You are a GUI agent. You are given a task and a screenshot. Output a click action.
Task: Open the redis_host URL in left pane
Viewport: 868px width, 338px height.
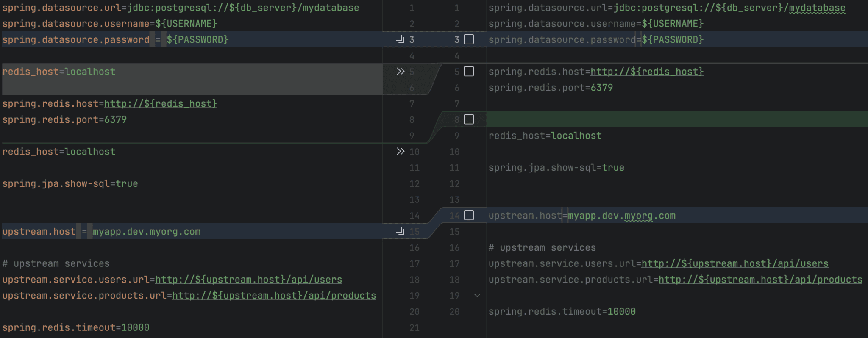[160, 104]
